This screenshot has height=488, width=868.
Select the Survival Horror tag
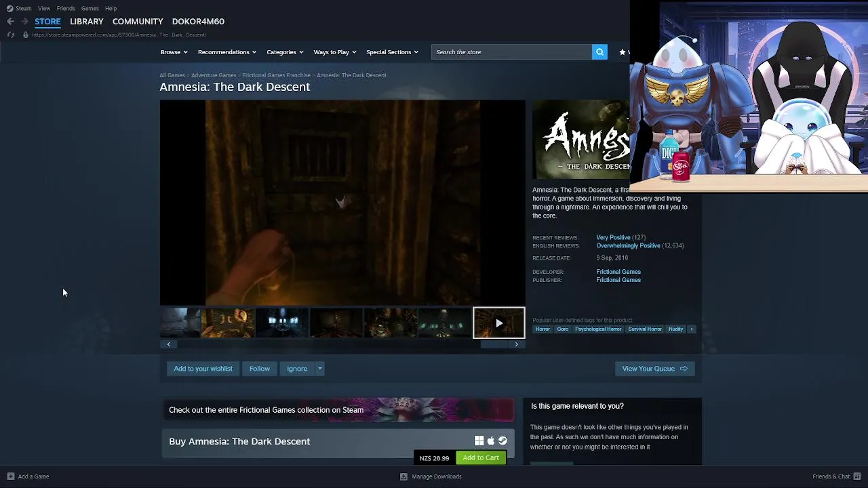(645, 329)
